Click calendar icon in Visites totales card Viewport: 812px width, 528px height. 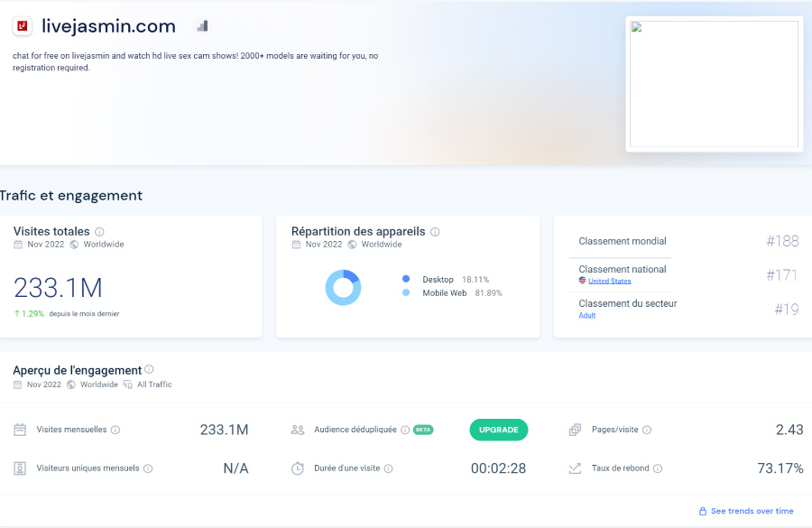coord(18,245)
